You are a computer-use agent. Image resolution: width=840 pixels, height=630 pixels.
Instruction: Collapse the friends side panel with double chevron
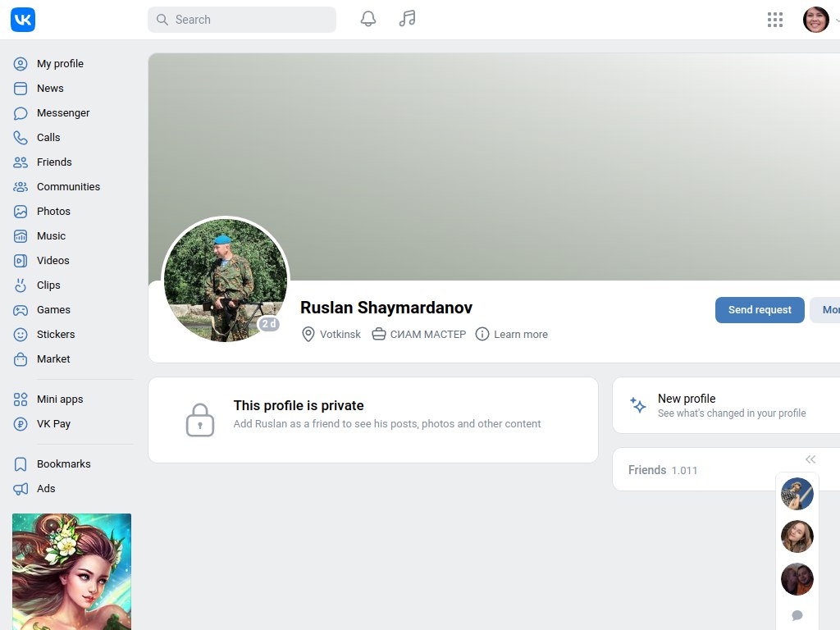(810, 459)
